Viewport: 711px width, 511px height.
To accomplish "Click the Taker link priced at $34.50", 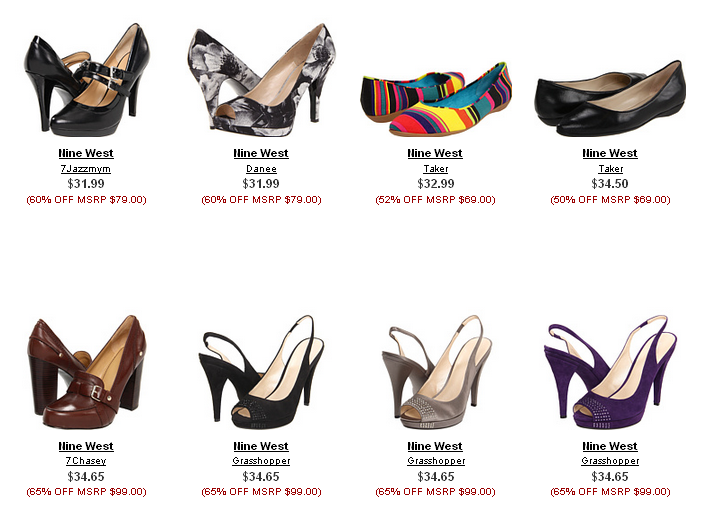I will pyautogui.click(x=610, y=169).
